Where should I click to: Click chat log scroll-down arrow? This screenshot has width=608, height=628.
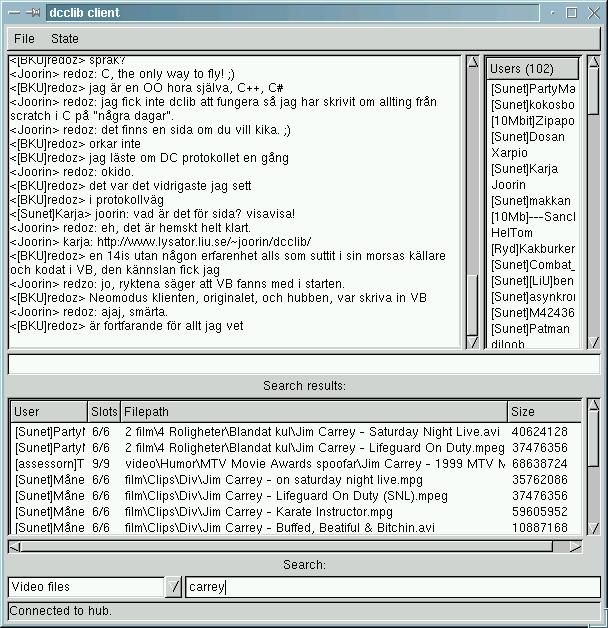click(472, 342)
